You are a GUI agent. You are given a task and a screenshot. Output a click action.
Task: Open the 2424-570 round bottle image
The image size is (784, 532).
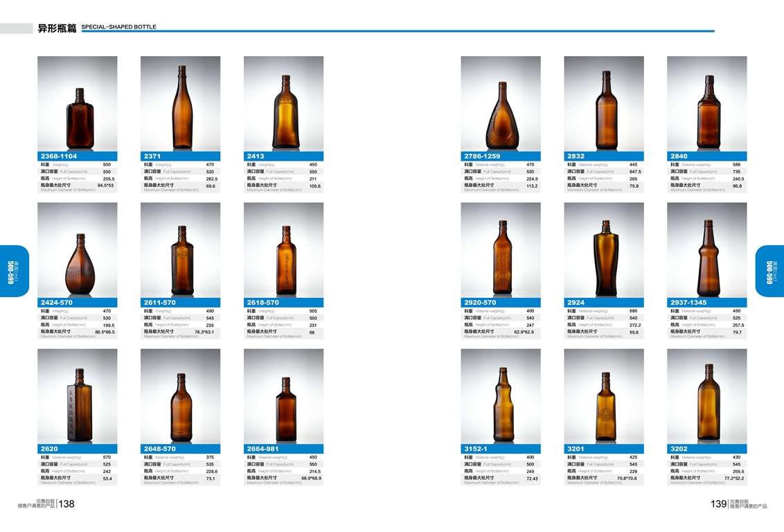78,250
